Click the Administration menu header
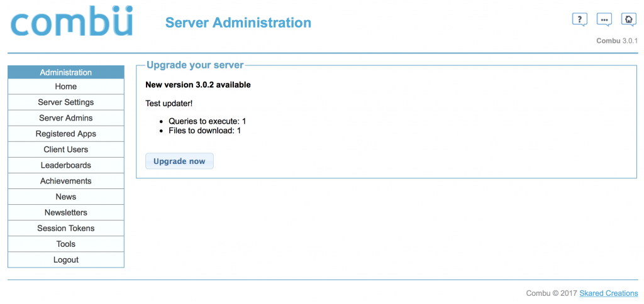Viewport: 644px width, 304px height. click(x=65, y=72)
